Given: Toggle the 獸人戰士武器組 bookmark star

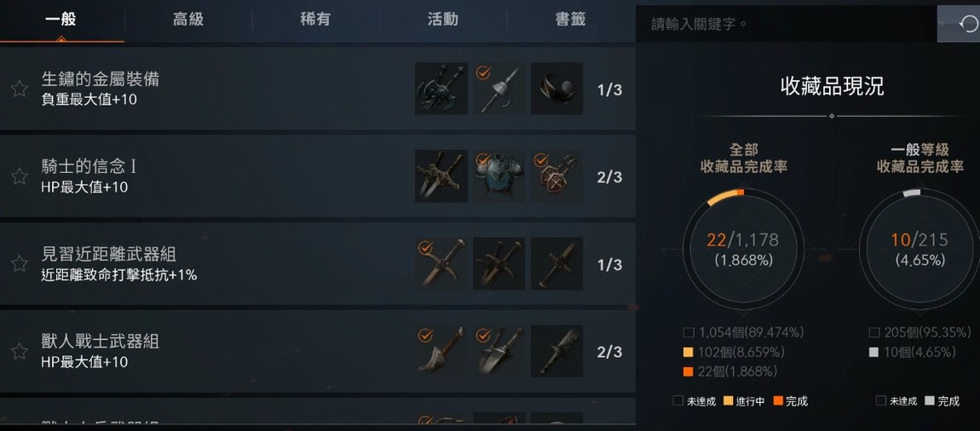Looking at the screenshot, I should 20,351.
